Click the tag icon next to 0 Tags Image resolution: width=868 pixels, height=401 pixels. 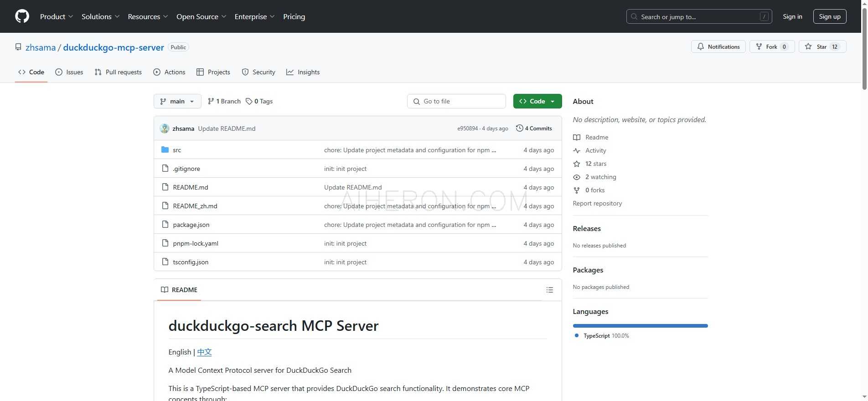point(249,101)
